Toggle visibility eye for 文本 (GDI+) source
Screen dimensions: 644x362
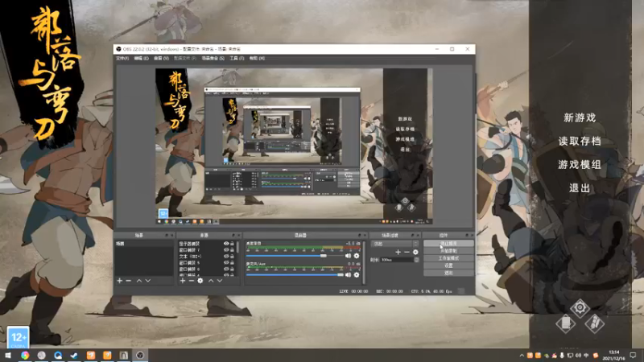[226, 256]
